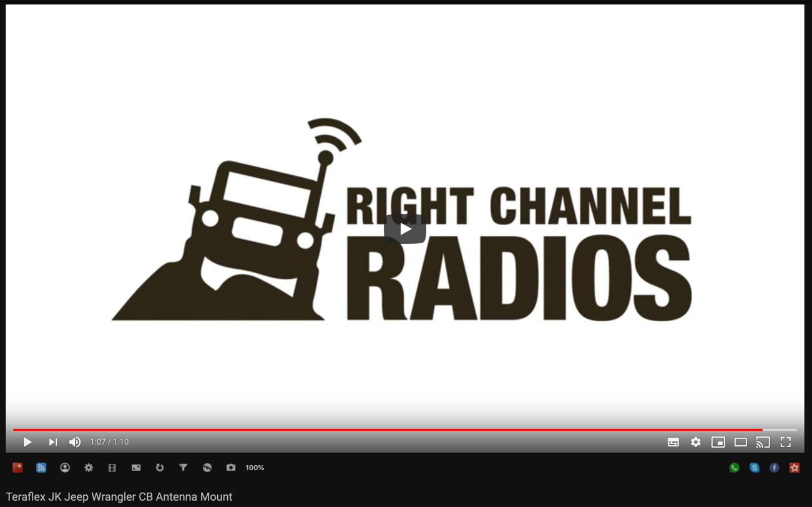812x507 pixels.
Task: Click the user profile circle icon
Action: pos(65,468)
